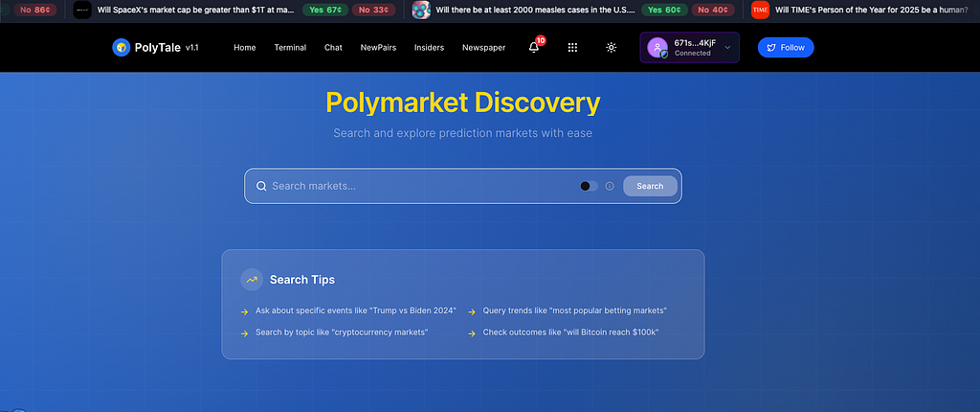Open the 2000 measles cases ticker title
980x412 pixels.
tap(536, 10)
